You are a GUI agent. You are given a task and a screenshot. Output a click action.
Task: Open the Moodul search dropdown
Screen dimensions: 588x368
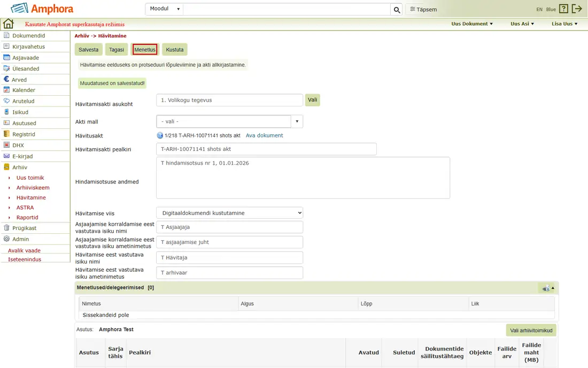[164, 9]
